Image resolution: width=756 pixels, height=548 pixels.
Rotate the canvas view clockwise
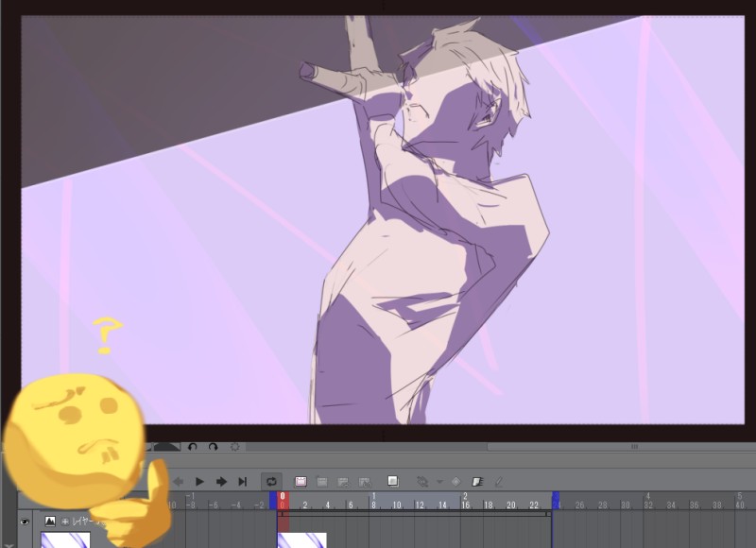[x=214, y=447]
